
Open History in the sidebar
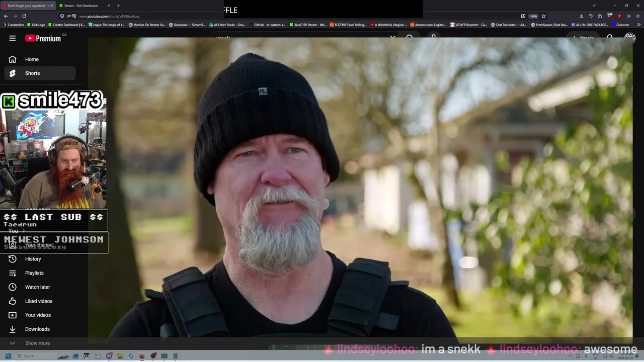(40, 259)
